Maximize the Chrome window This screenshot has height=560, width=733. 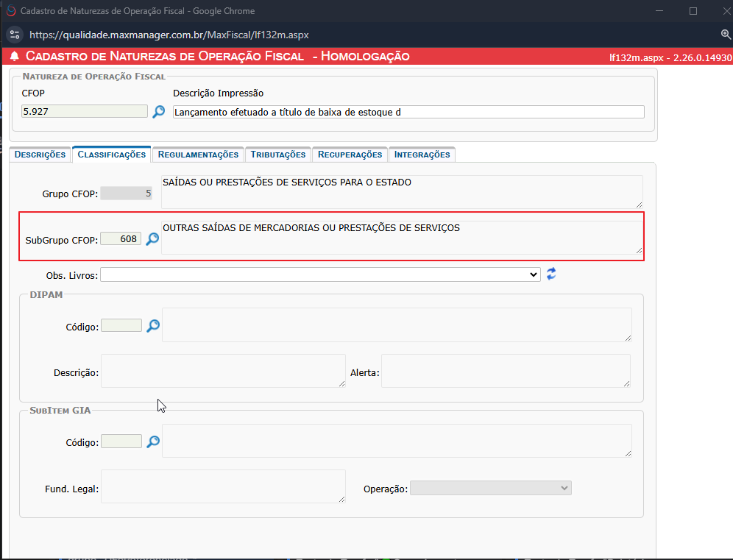693,11
